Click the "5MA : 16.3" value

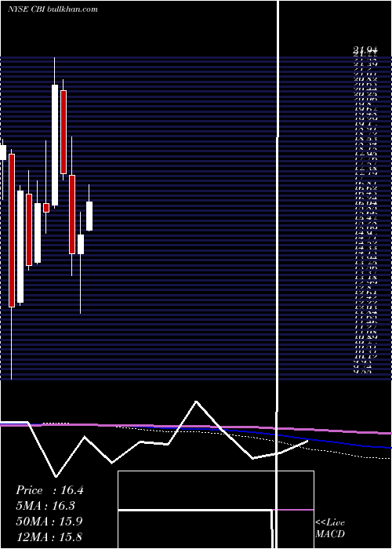45,506
